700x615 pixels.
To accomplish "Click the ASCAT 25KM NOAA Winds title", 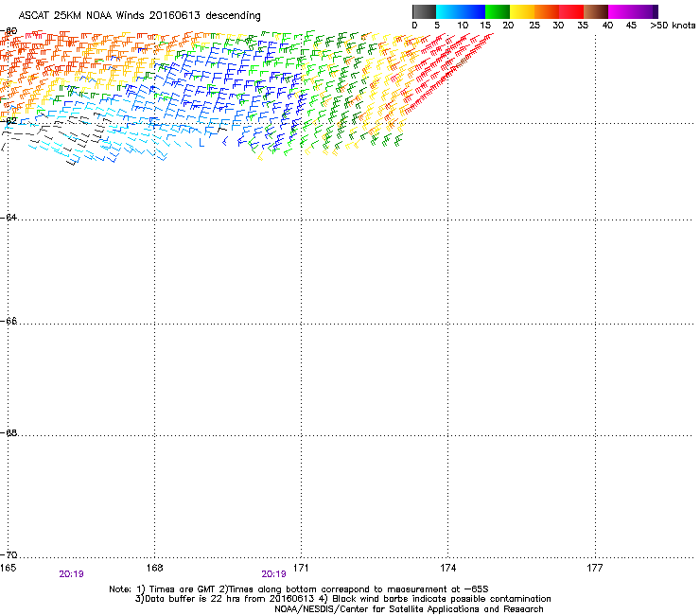I will 140,16.
